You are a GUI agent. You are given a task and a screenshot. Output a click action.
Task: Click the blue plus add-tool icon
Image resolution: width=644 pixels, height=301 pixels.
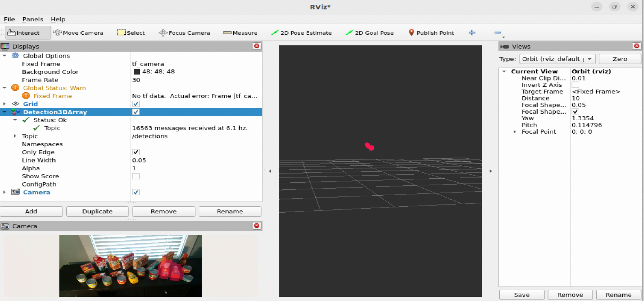[x=472, y=33]
